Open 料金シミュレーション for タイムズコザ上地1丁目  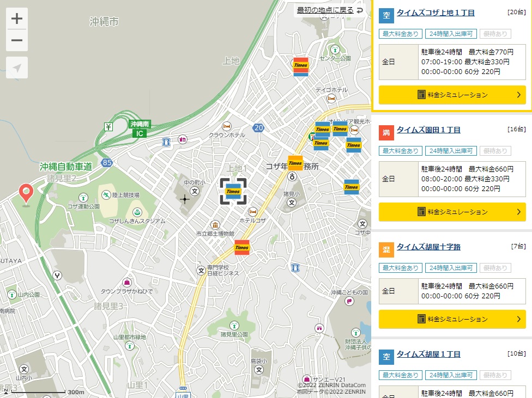coord(452,95)
